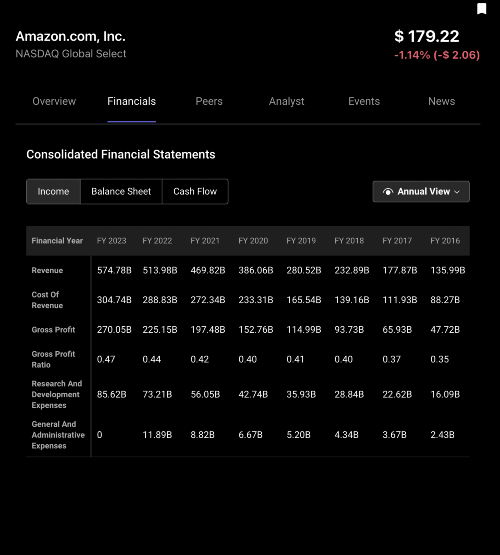Click the FY 2023 column header

point(111,241)
